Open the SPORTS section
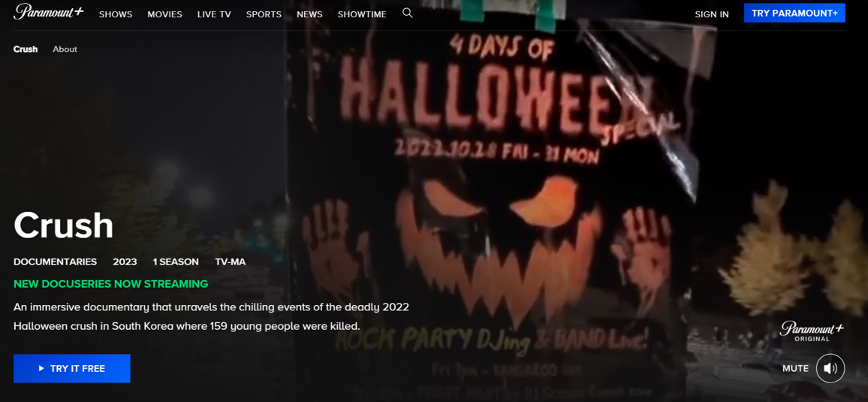This screenshot has width=868, height=402. (x=264, y=14)
